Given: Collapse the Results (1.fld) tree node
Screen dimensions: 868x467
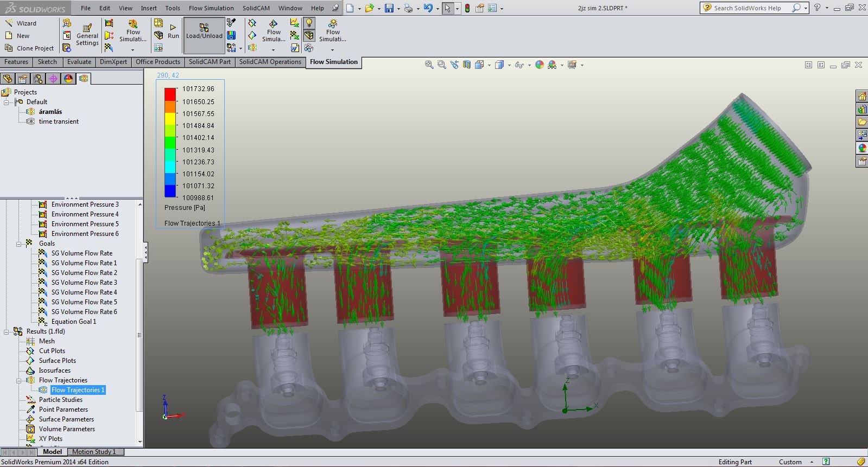Looking at the screenshot, I should [x=7, y=331].
